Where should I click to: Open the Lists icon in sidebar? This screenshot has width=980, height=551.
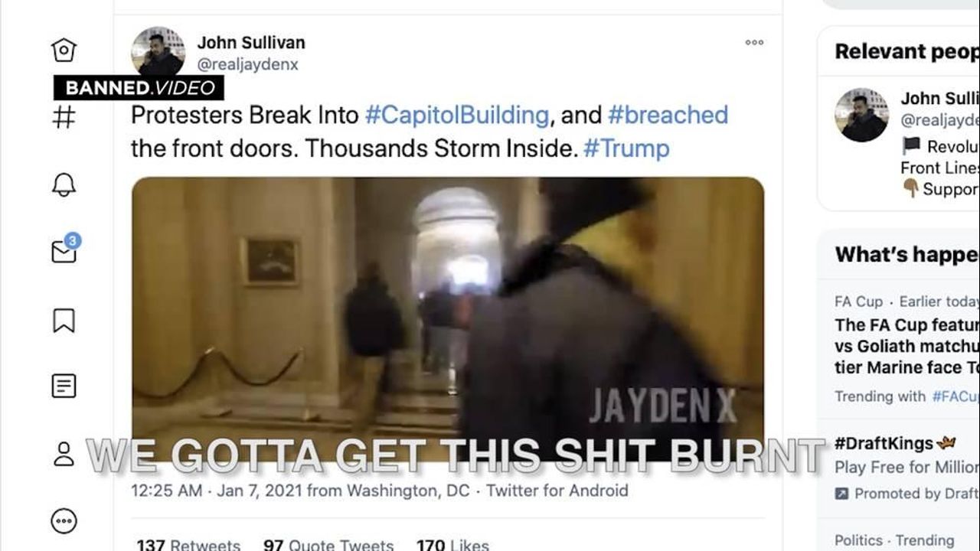(x=64, y=386)
